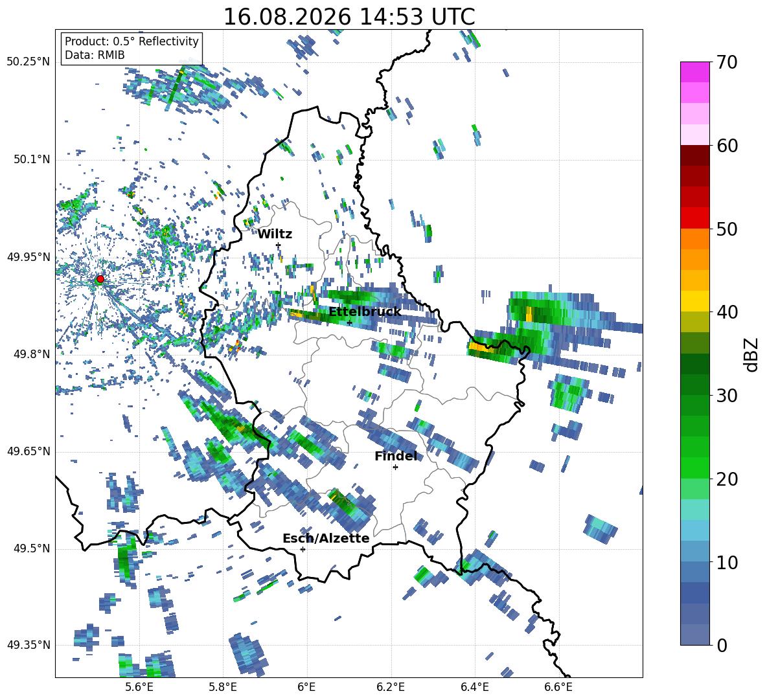This screenshot has height=700, width=767.
Task: Click the yellow 40 dBZ colorbar segment
Action: pos(694,301)
